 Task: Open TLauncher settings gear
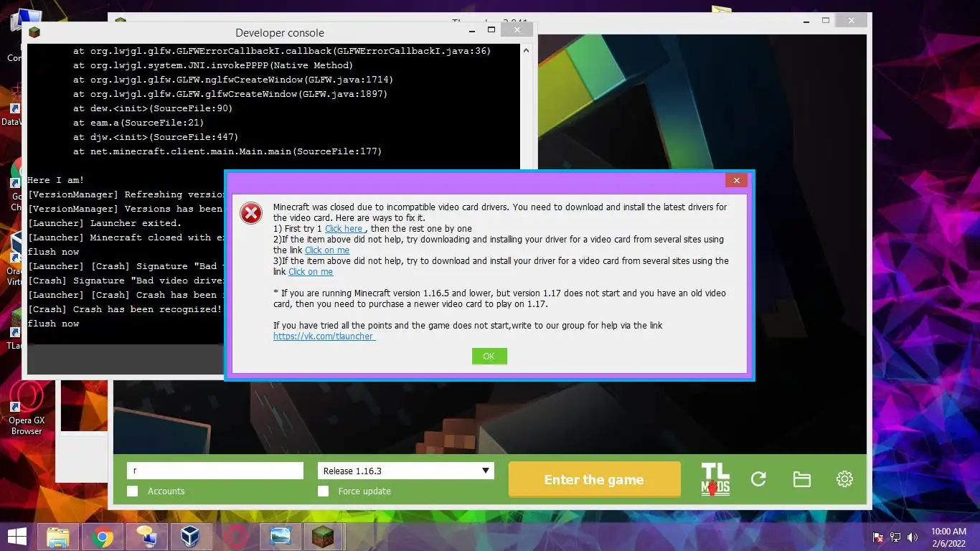(x=844, y=479)
